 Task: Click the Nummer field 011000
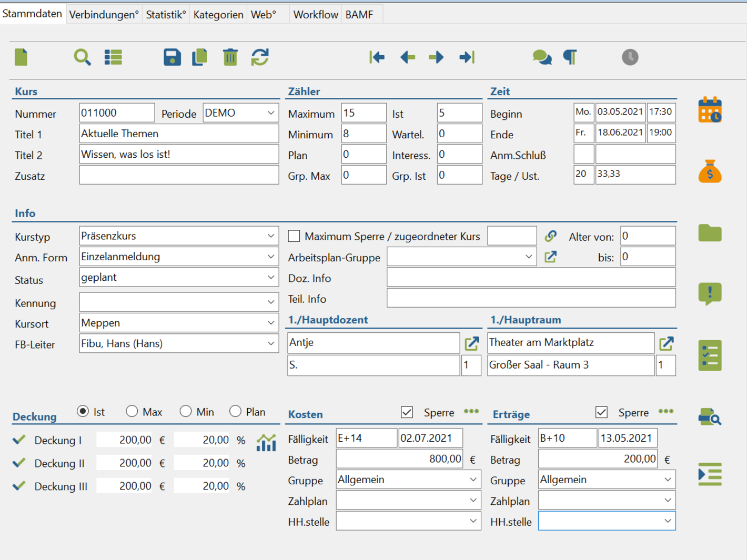point(117,113)
